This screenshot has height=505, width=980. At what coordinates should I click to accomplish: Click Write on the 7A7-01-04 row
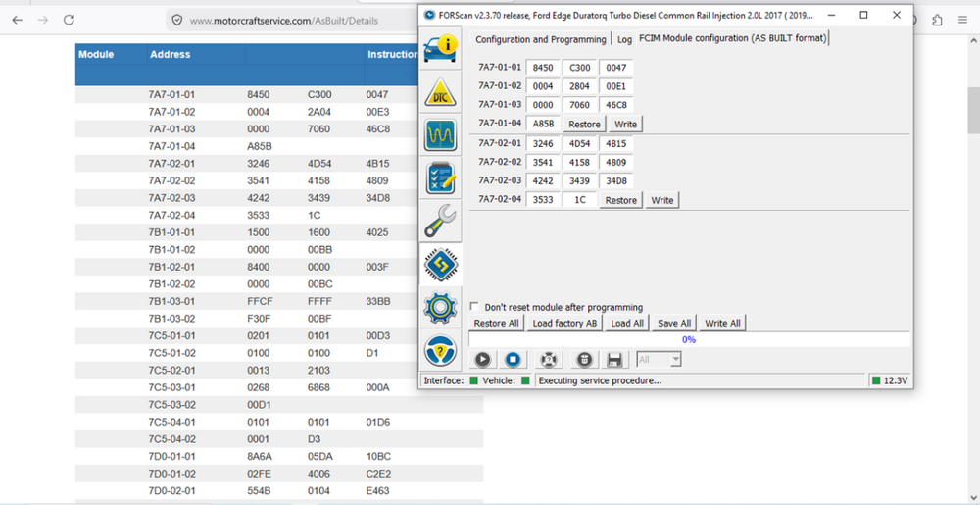[625, 124]
